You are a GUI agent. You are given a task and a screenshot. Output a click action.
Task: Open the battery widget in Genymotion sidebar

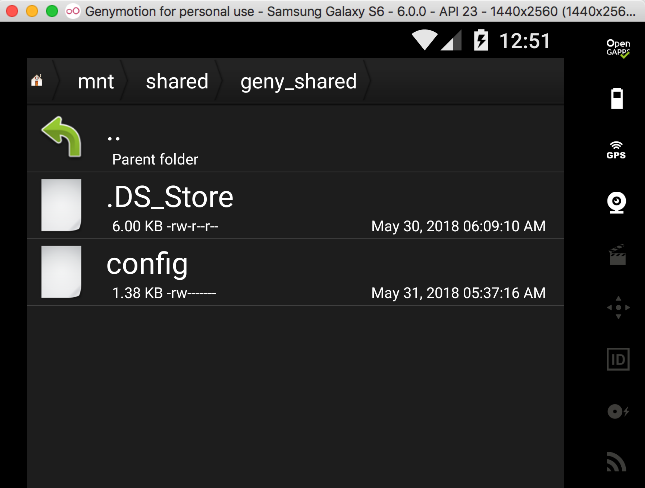[617, 99]
